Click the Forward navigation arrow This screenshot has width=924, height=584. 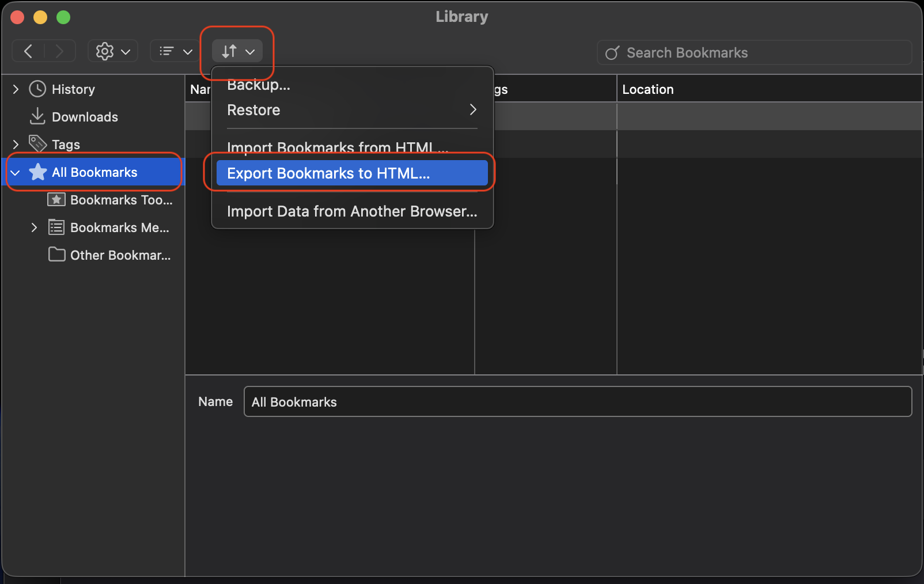[60, 51]
